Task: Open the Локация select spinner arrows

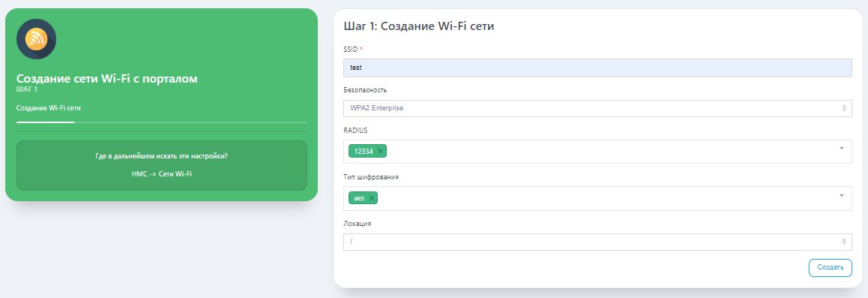Action: (x=844, y=242)
